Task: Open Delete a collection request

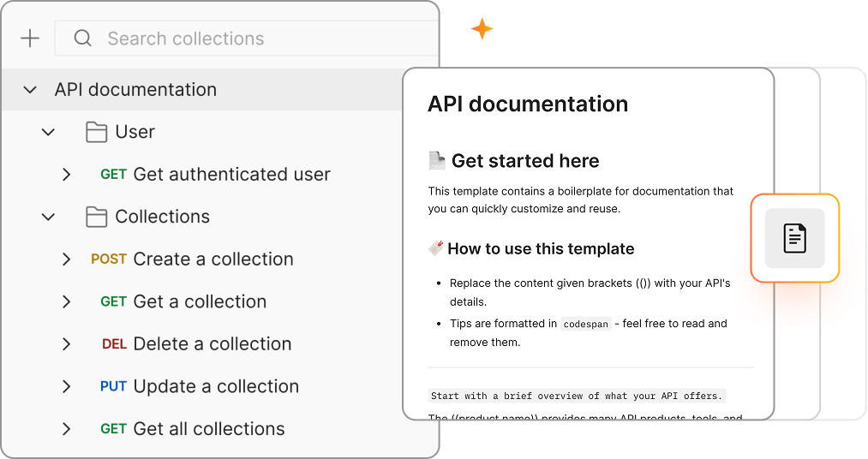Action: point(213,344)
